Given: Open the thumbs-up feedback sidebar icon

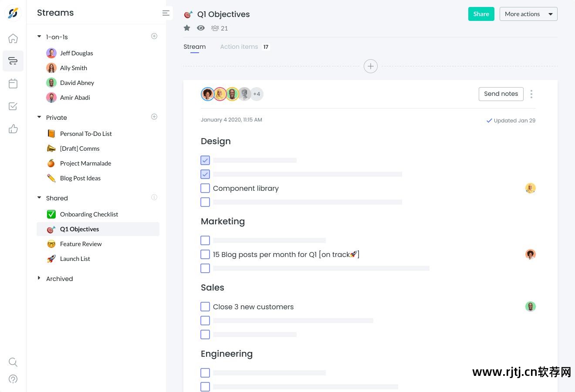Looking at the screenshot, I should click(x=13, y=129).
